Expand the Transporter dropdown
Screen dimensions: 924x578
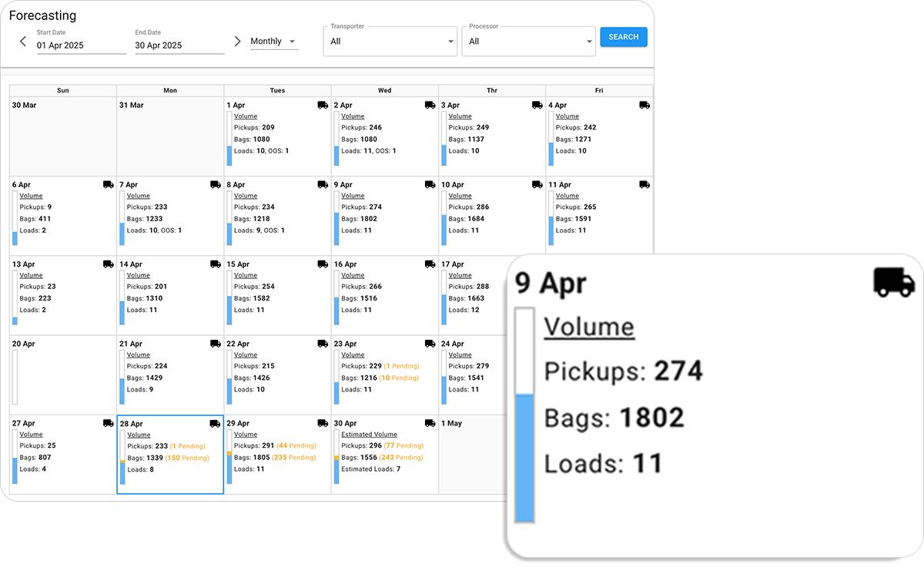(x=390, y=42)
